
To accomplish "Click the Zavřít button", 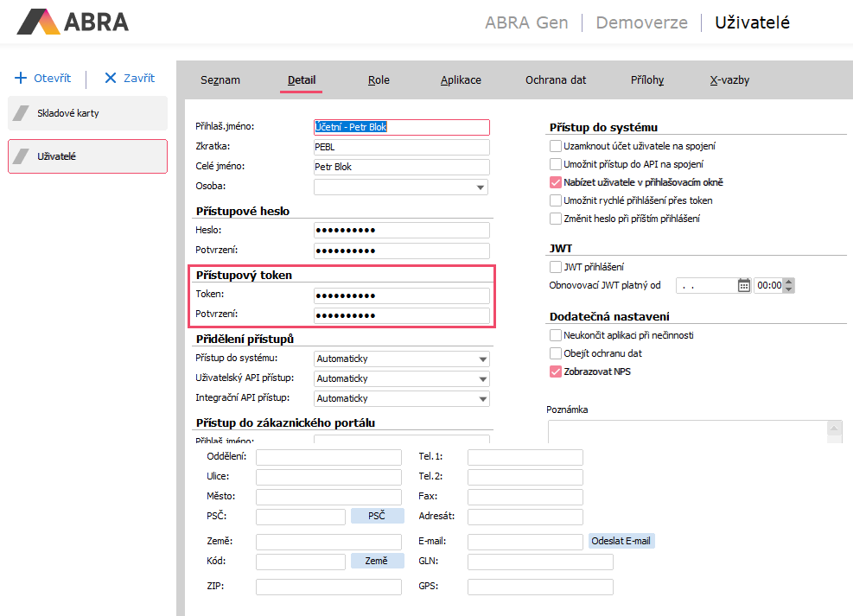I will click(x=130, y=78).
